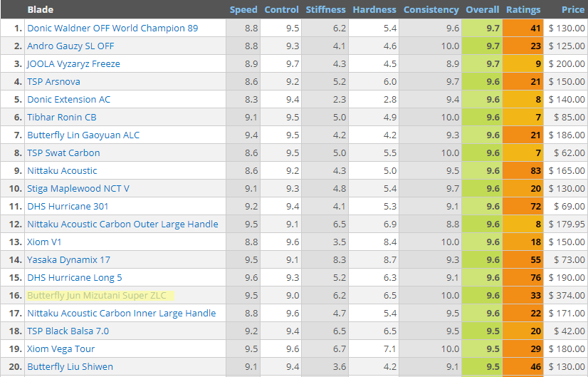This screenshot has width=588, height=377.
Task: Open Xiom V1 blade link
Action: point(44,242)
